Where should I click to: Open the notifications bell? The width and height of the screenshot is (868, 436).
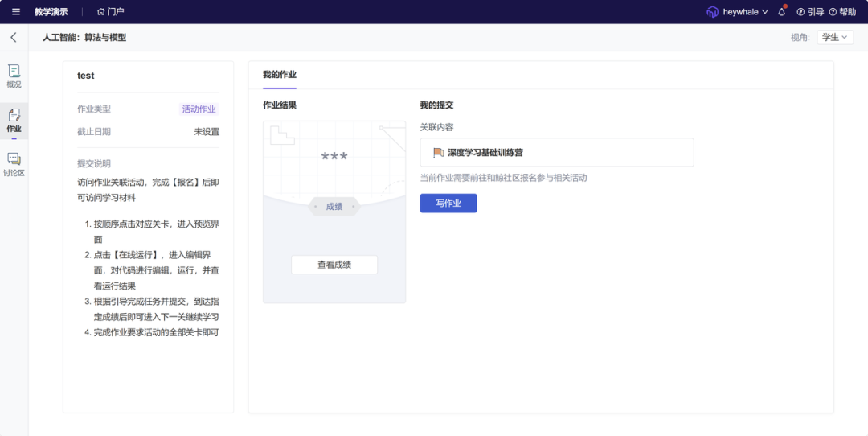[782, 11]
